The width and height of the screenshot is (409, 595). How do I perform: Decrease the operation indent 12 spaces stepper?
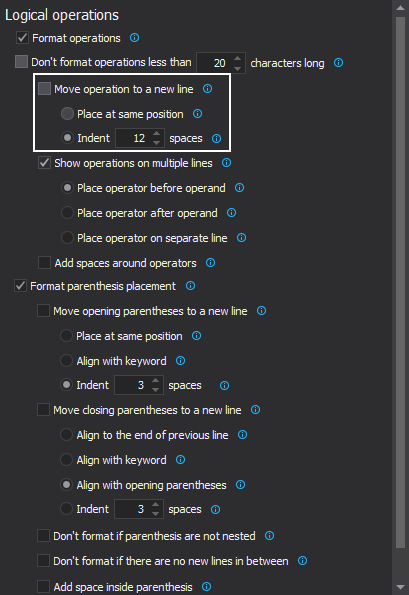[x=156, y=143]
